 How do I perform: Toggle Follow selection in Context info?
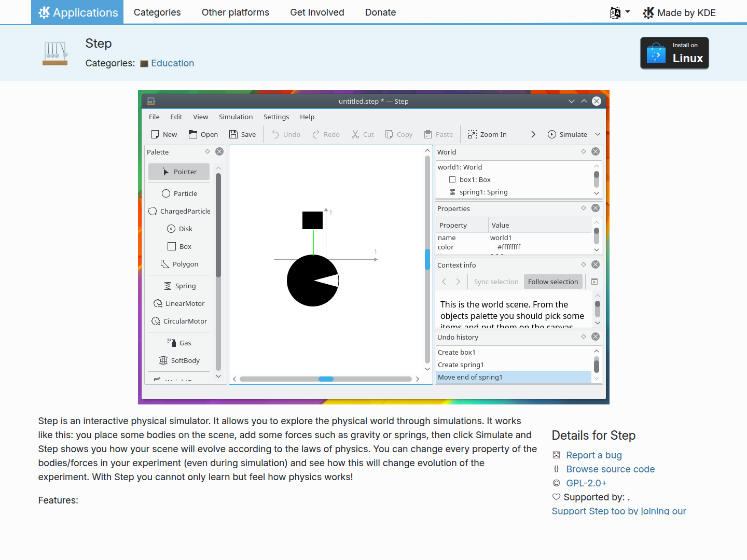coord(553,282)
